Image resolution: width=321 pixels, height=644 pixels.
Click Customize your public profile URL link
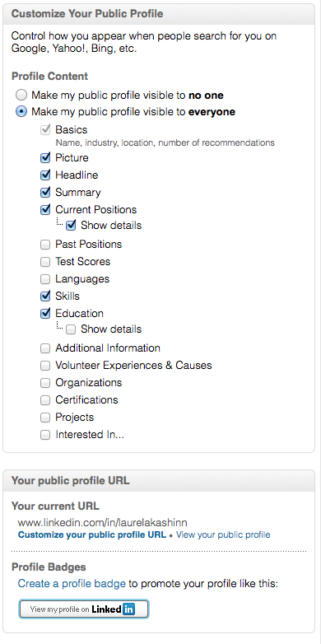tap(92, 534)
